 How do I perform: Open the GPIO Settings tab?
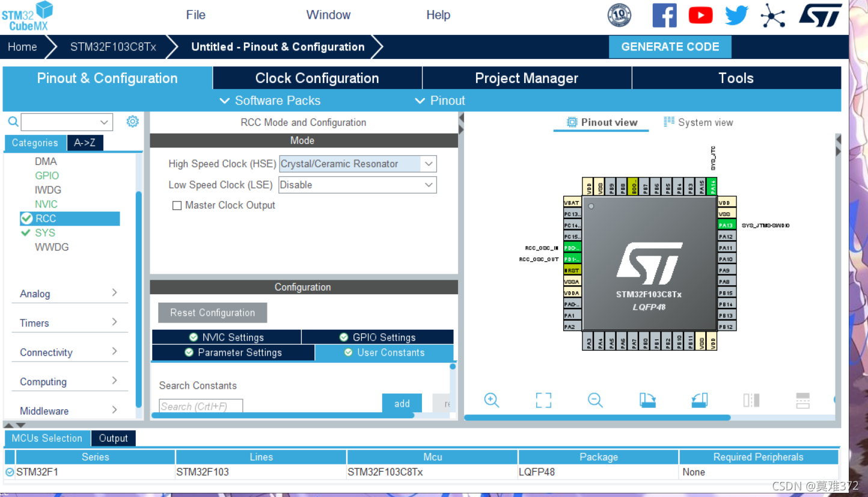click(x=377, y=337)
